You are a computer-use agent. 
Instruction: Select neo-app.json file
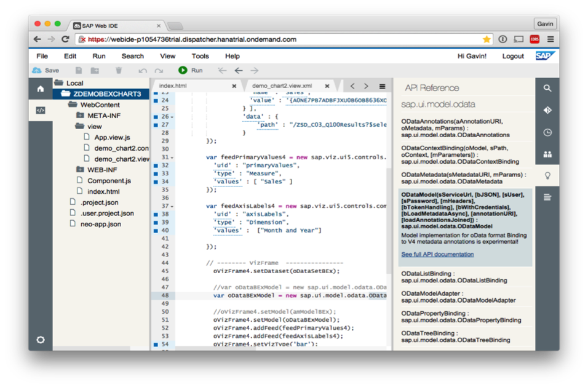100,224
